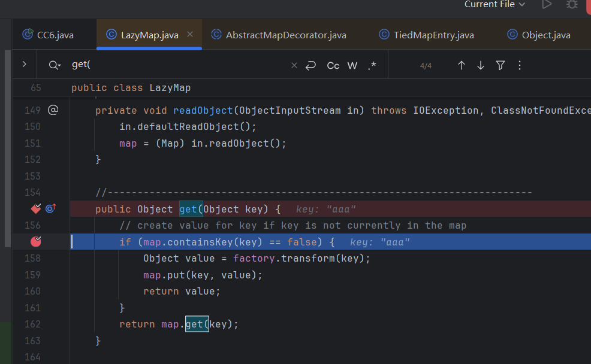Toggle Regex (.*) search option
The image size is (591, 364).
coord(372,65)
